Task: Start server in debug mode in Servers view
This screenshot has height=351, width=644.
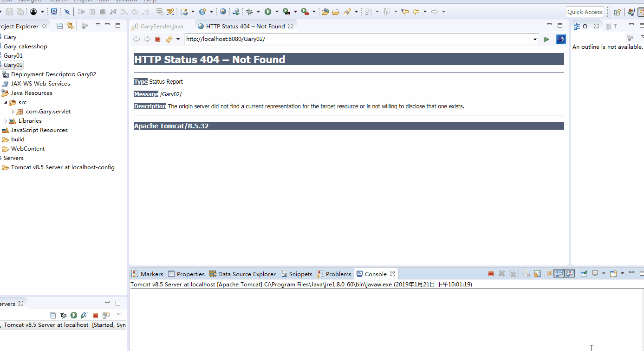Action: pyautogui.click(x=63, y=315)
